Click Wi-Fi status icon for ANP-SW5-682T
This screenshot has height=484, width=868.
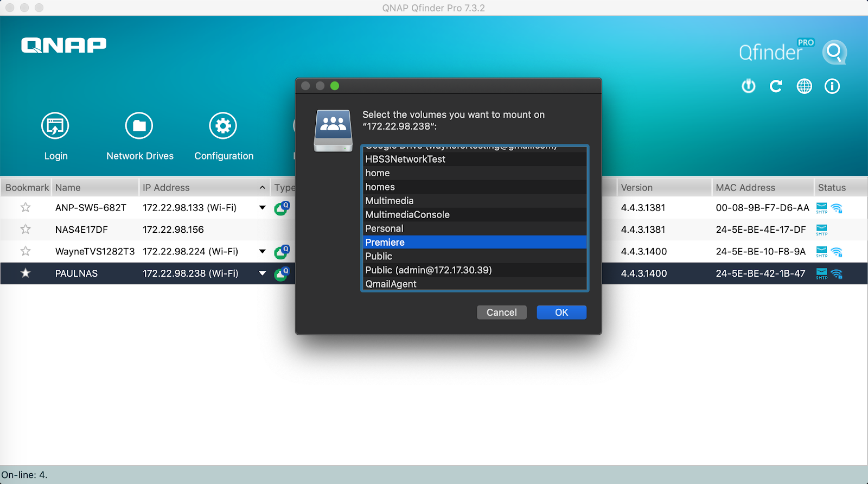(837, 208)
